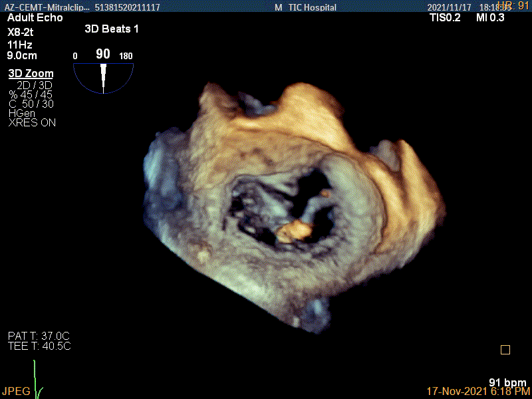Click the angle value 90
Image resolution: width=532 pixels, height=399 pixels.
tap(103, 54)
